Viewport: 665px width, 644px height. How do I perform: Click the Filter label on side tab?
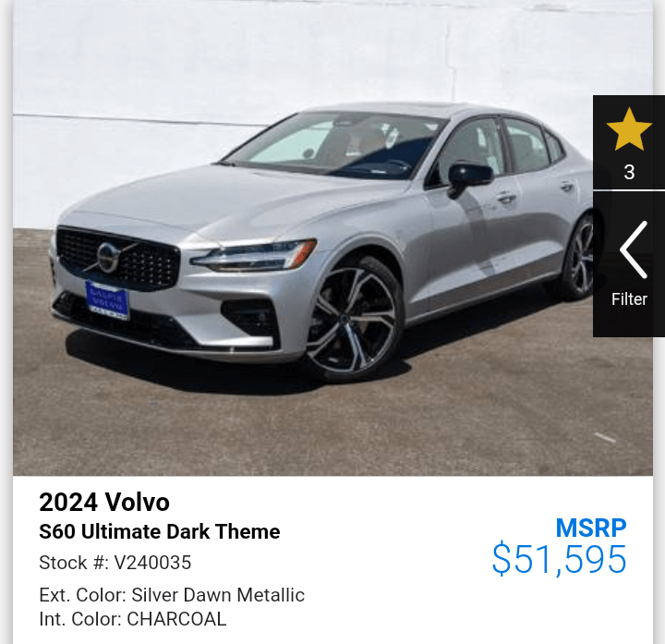(629, 299)
